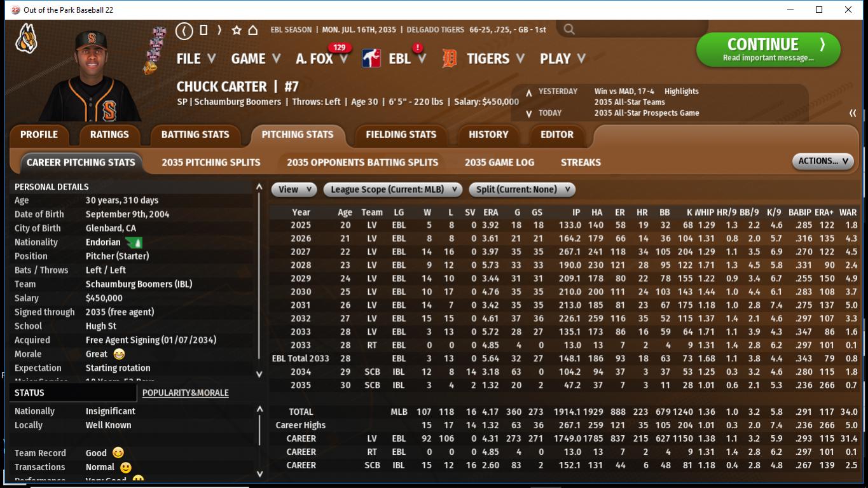The width and height of the screenshot is (868, 488).
Task: Open the Split (Current: None) dropdown
Action: click(522, 190)
